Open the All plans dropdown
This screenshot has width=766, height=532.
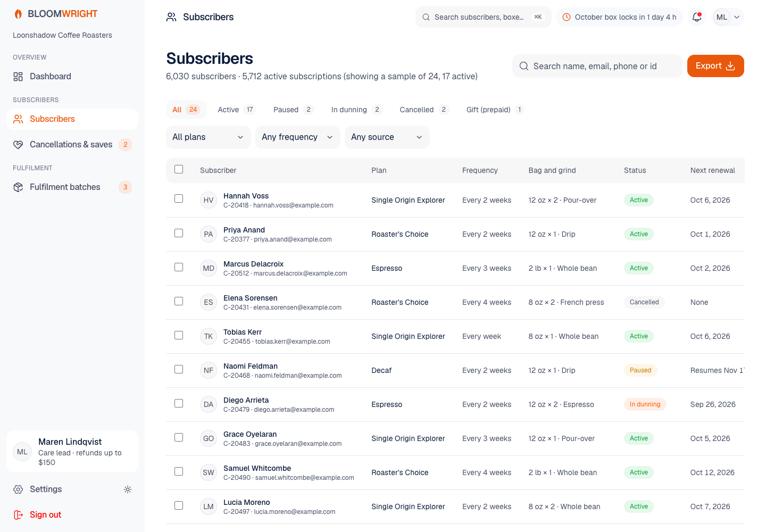(x=209, y=137)
